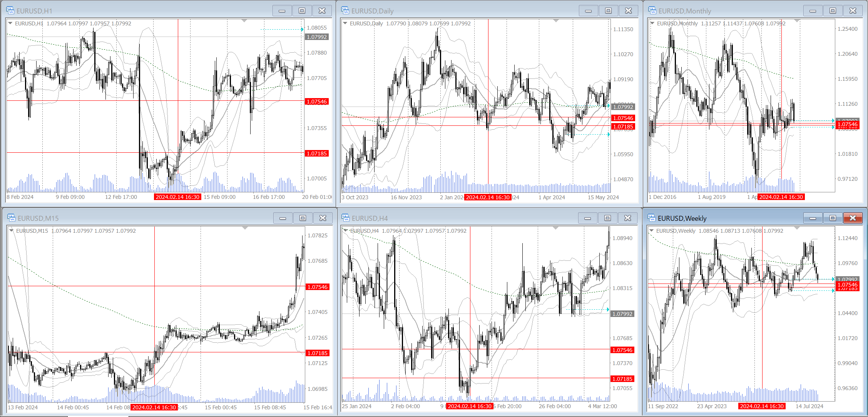The height and width of the screenshot is (417, 868).
Task: Click the red 1.07185 label in Daily chart
Action: click(623, 127)
